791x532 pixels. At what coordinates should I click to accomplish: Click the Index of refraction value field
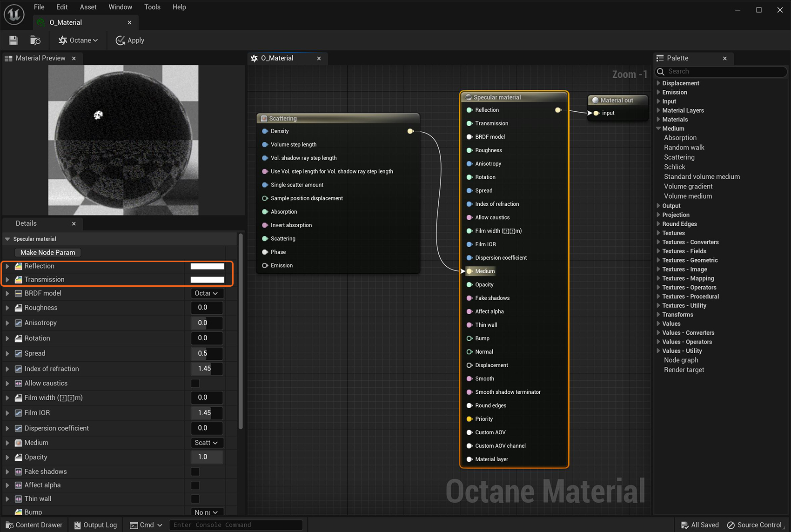coord(207,369)
